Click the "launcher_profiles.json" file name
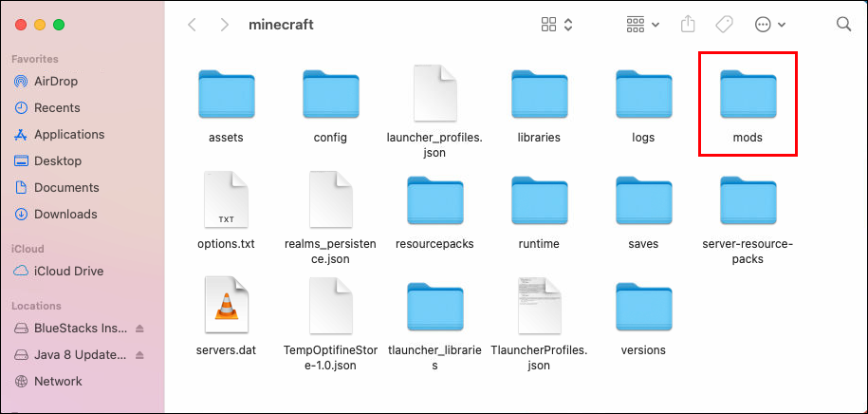Image resolution: width=868 pixels, height=414 pixels. (x=434, y=145)
